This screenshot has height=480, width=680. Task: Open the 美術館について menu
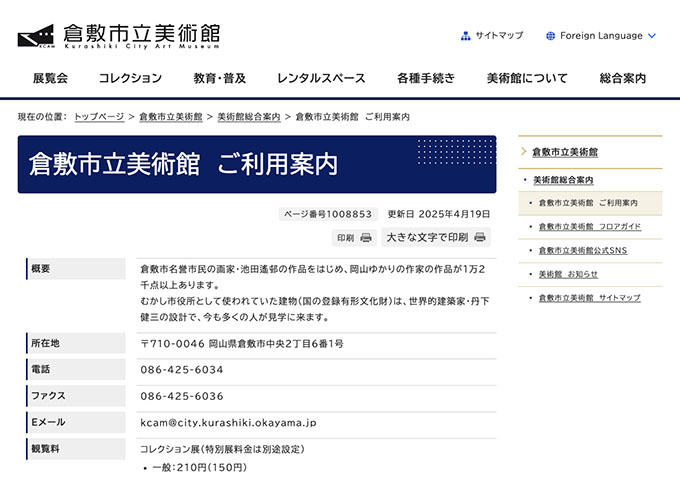527,78
